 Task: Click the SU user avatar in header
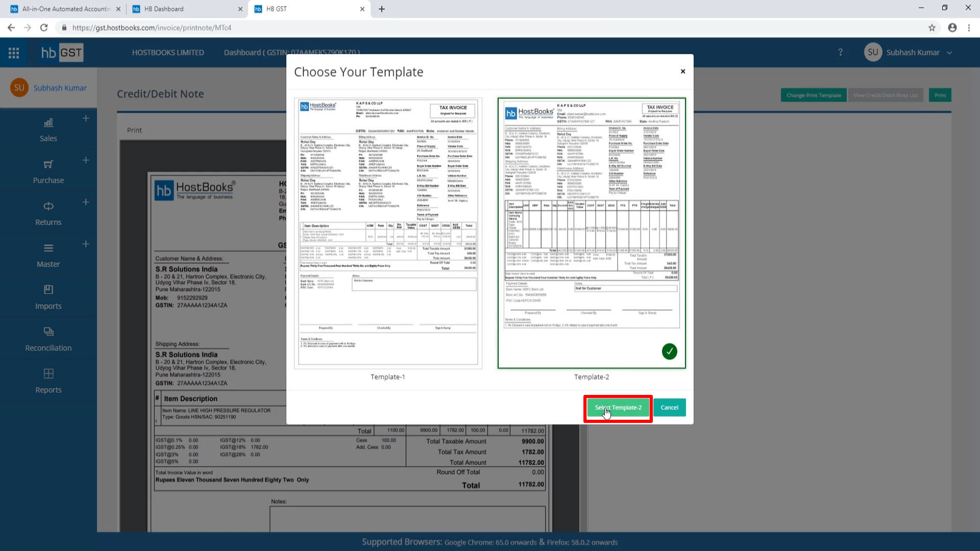tap(873, 53)
